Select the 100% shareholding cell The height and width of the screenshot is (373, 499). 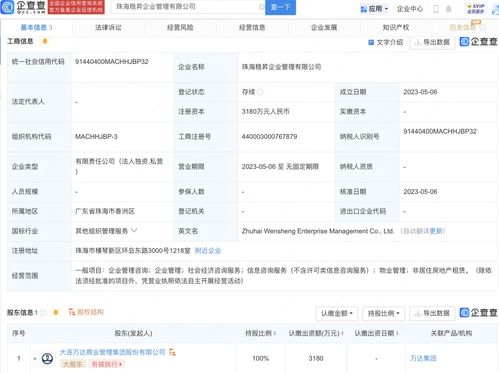260,358
